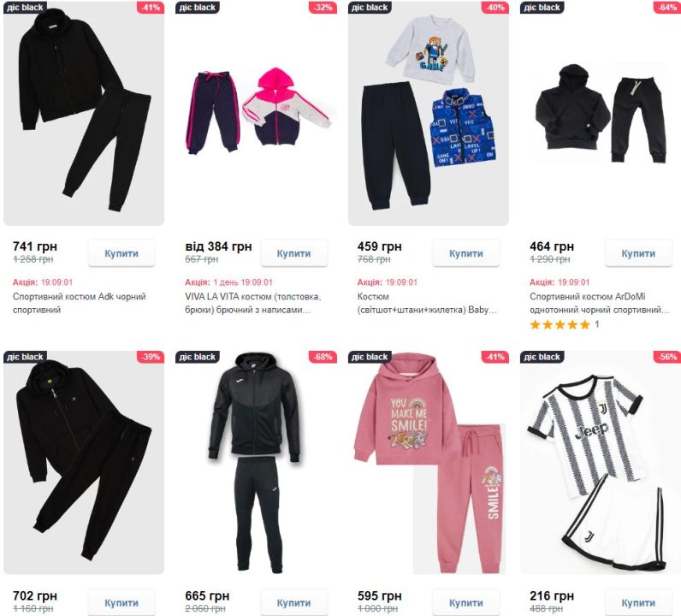Open five-star rating of ArDoMi suit
Viewport: 681px width, 616px height.
pos(560,324)
